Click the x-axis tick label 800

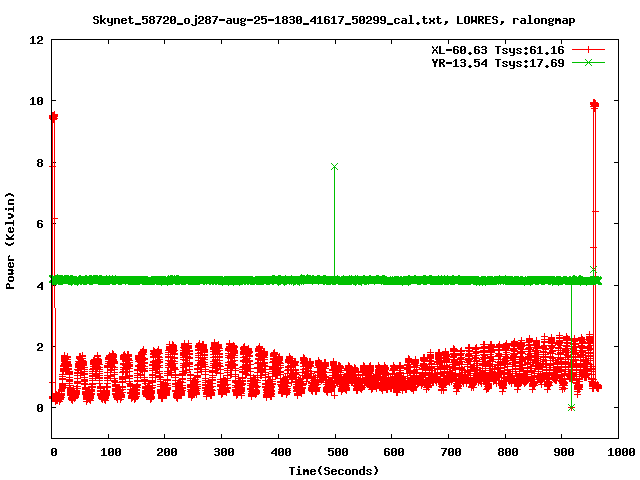click(507, 452)
